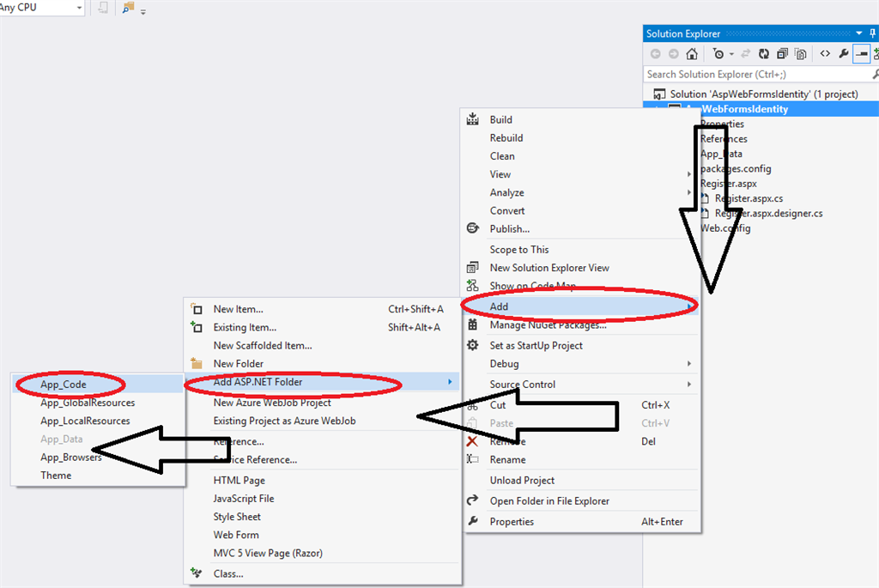Open Properties wrench icon in Solution Explorer toolbar
Image resolution: width=879 pixels, height=588 pixels.
843,54
